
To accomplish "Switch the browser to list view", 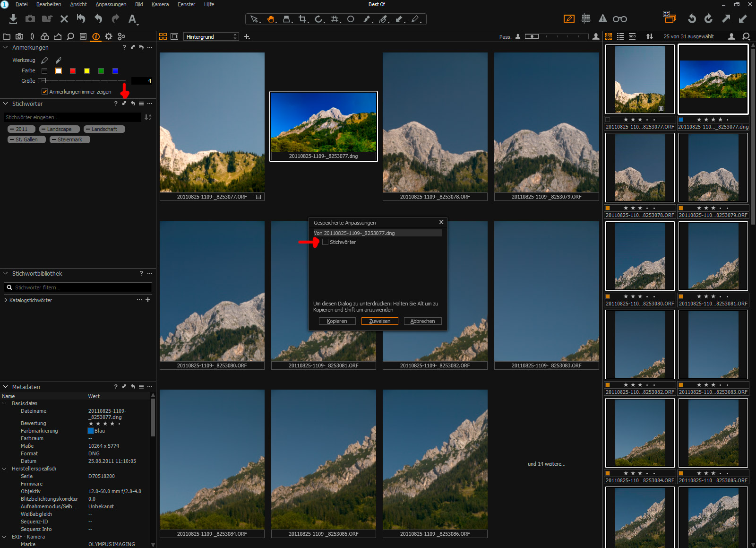I will point(620,36).
